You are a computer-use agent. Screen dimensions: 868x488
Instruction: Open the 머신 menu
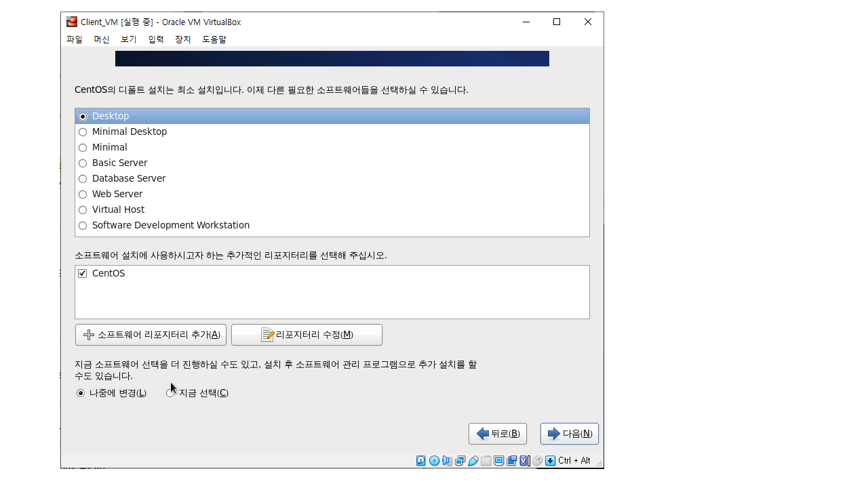[x=101, y=40]
